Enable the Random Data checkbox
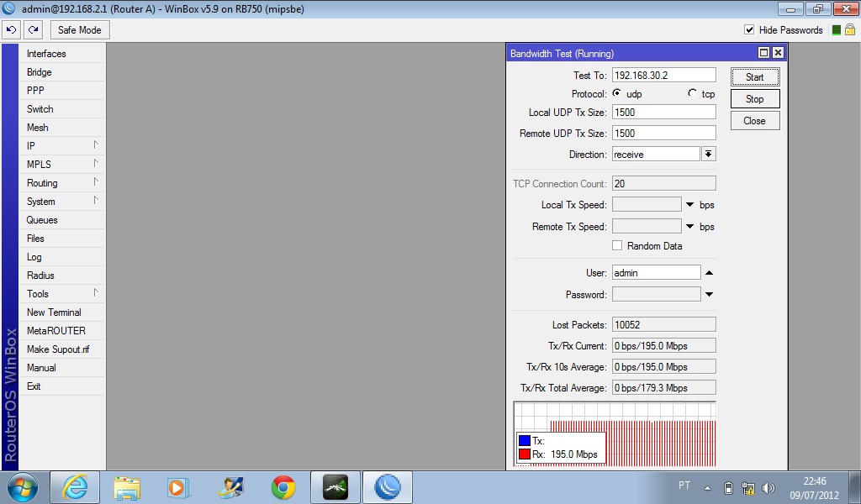The height and width of the screenshot is (504, 861). tap(617, 246)
